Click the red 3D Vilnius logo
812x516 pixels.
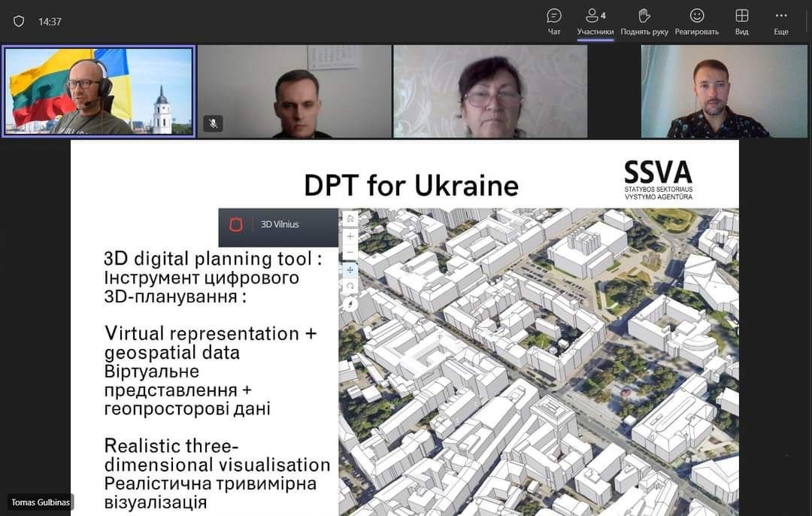coord(236,224)
